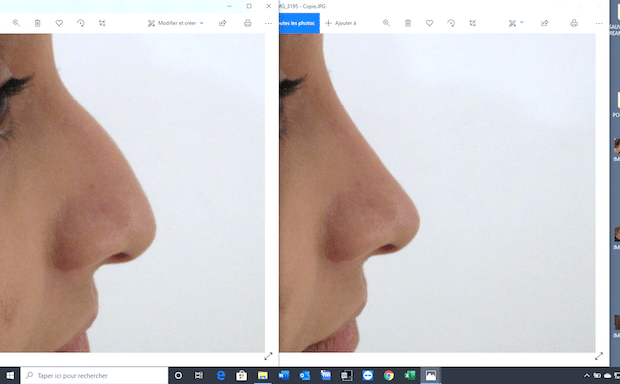Launch Microsoft Edge from the taskbar

(x=221, y=375)
